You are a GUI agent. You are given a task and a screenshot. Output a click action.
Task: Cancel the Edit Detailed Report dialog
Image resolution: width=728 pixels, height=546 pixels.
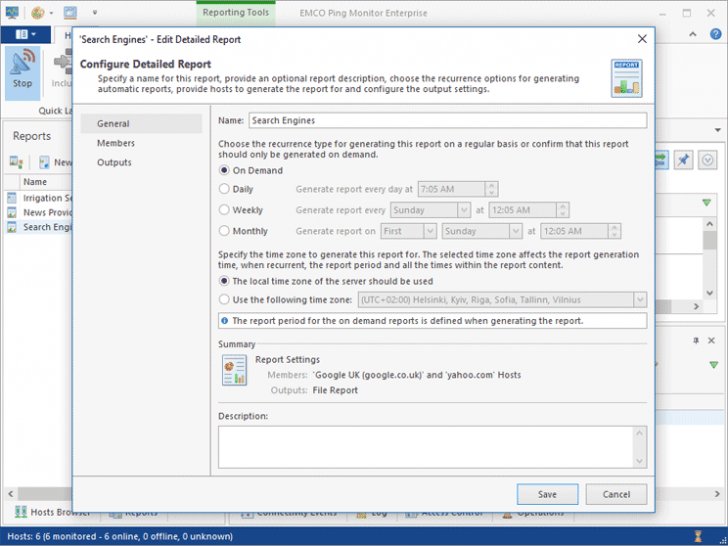coord(616,494)
